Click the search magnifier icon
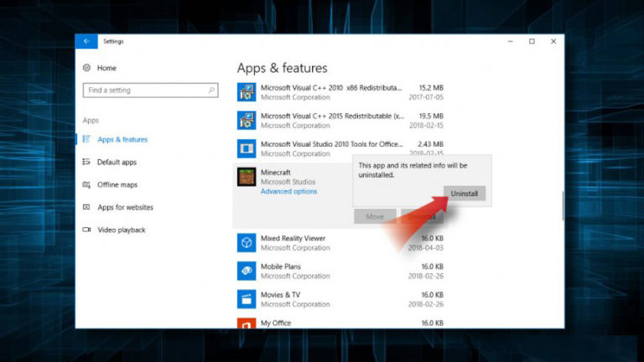Screen dimensions: 644x362 coord(212,90)
